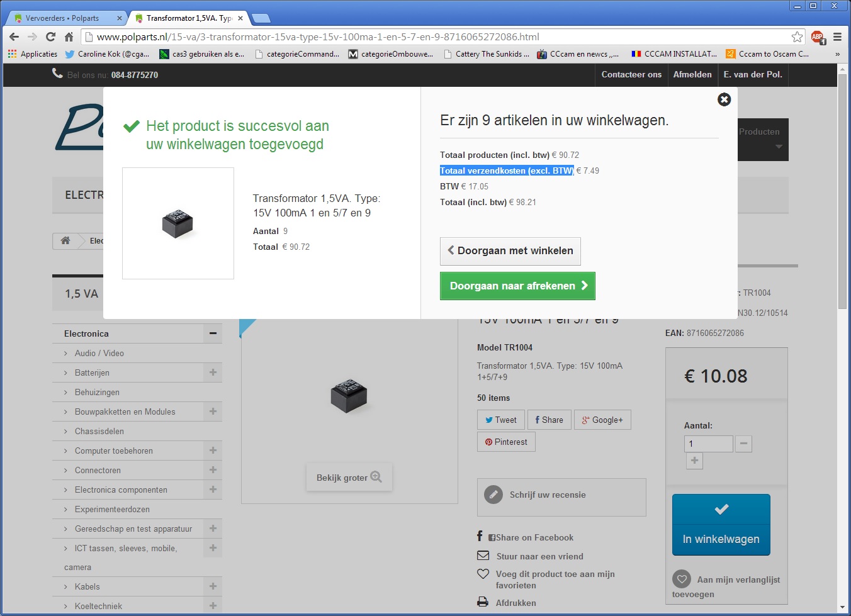Click Contacteer ons link
Viewport: 851px width, 616px height.
point(631,74)
